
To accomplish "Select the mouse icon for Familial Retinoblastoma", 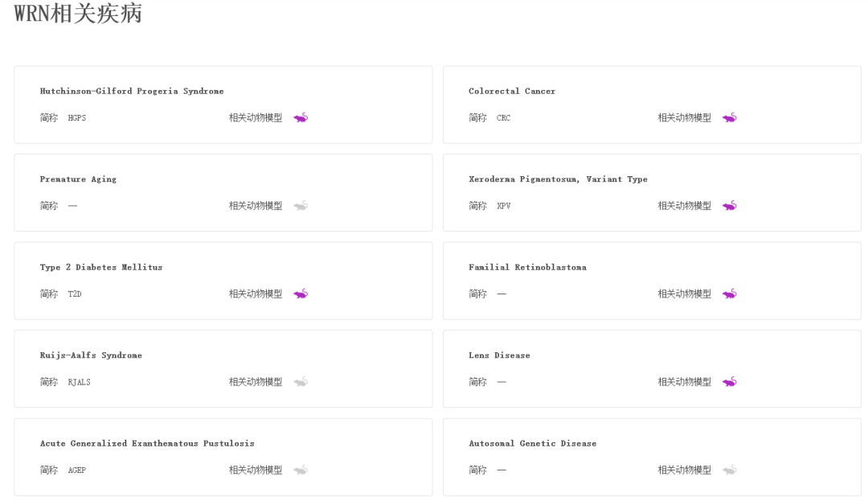I will [730, 294].
